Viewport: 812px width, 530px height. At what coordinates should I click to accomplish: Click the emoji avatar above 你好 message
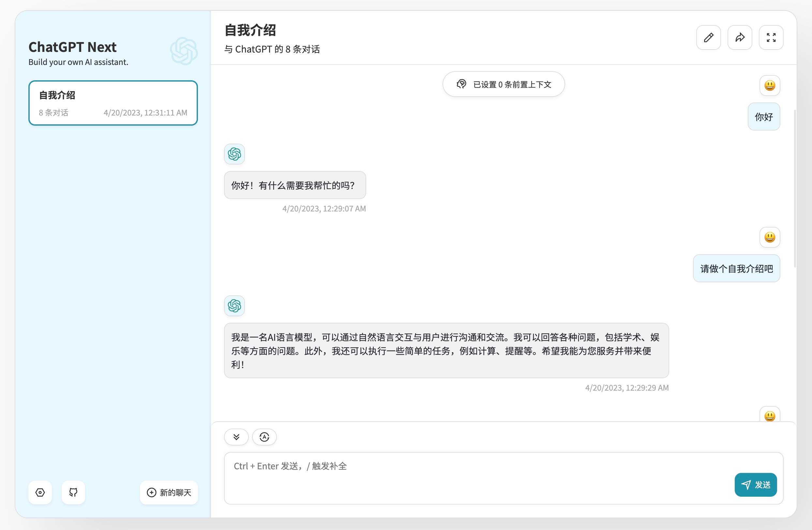coord(770,86)
